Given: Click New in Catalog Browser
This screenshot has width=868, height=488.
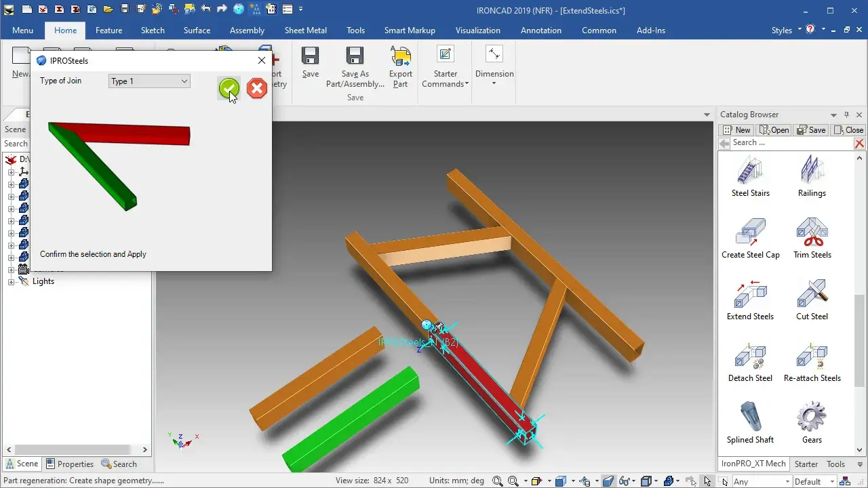Looking at the screenshot, I should tap(737, 130).
